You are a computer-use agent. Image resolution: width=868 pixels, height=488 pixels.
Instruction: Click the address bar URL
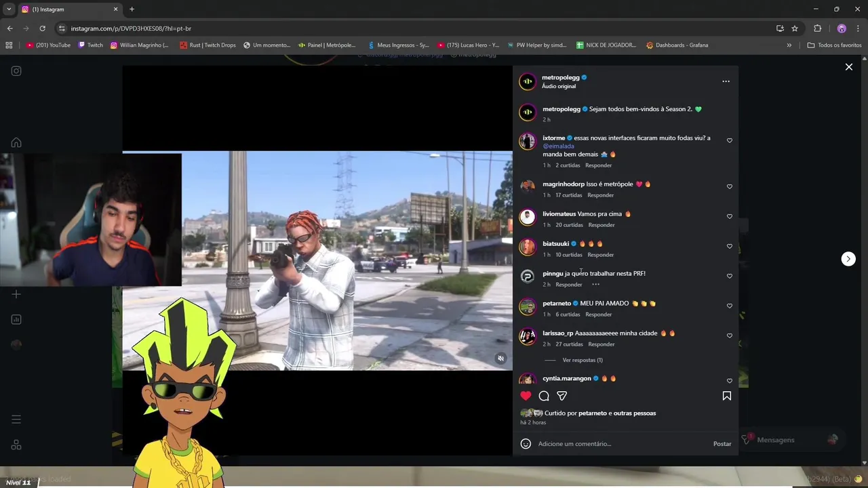tap(131, 28)
